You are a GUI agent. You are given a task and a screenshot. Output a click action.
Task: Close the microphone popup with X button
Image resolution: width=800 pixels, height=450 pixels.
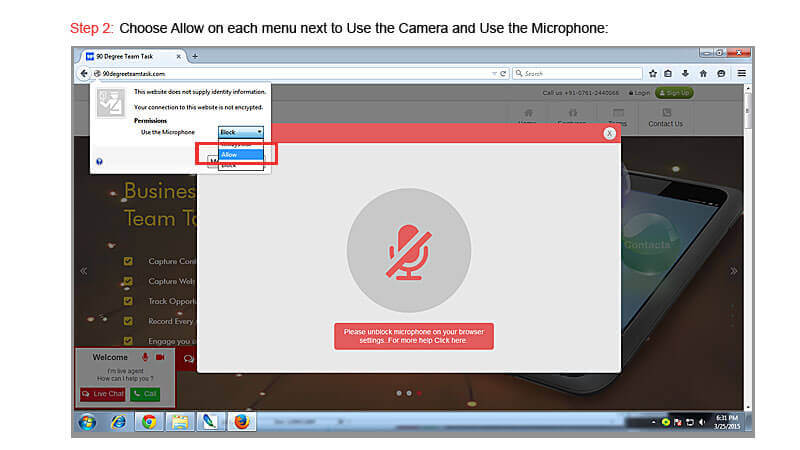coord(609,133)
